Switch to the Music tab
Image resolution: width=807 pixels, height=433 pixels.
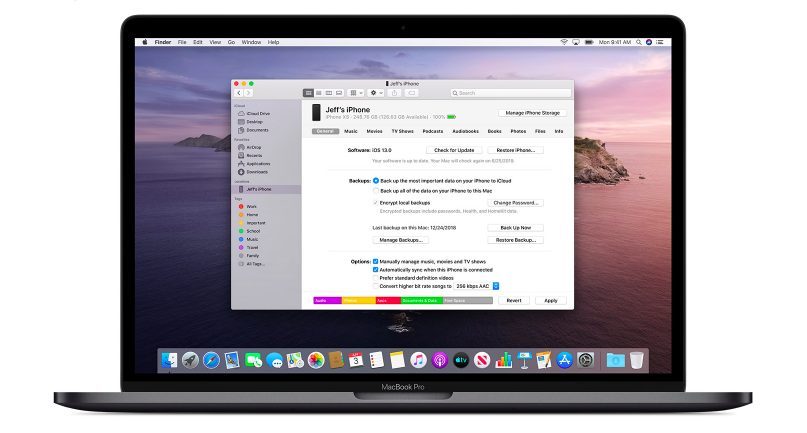point(351,131)
